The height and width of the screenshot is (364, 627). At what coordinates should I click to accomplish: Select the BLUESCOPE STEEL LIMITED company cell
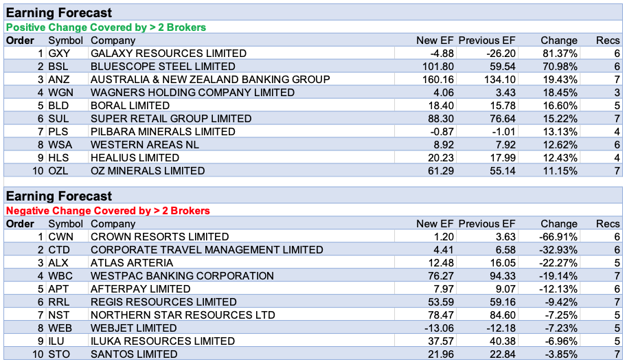[163, 67]
